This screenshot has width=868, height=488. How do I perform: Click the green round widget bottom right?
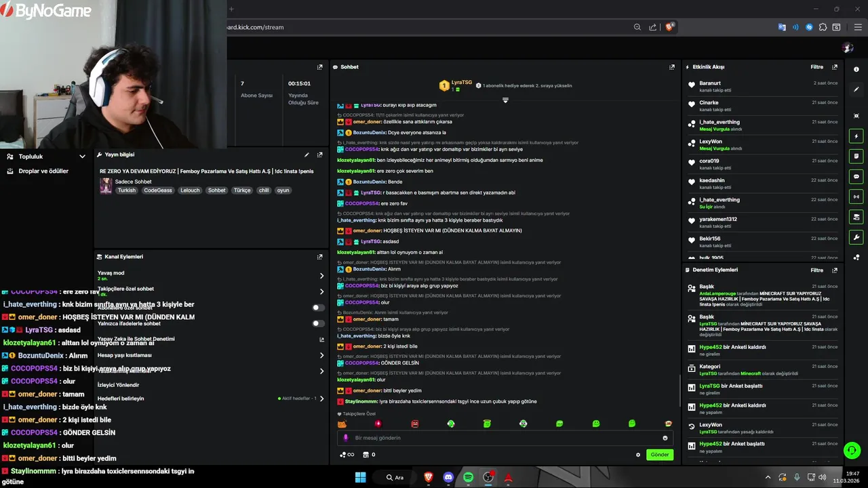coord(852,450)
